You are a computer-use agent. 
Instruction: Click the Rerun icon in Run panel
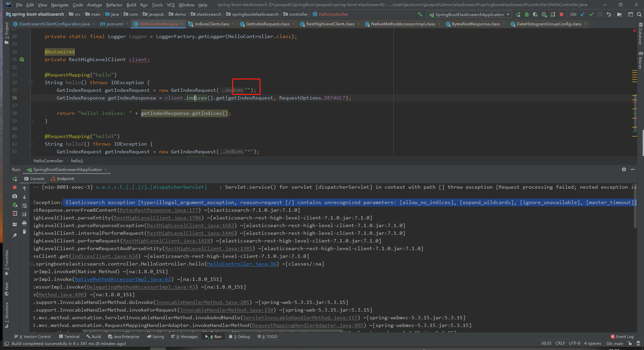15,179
